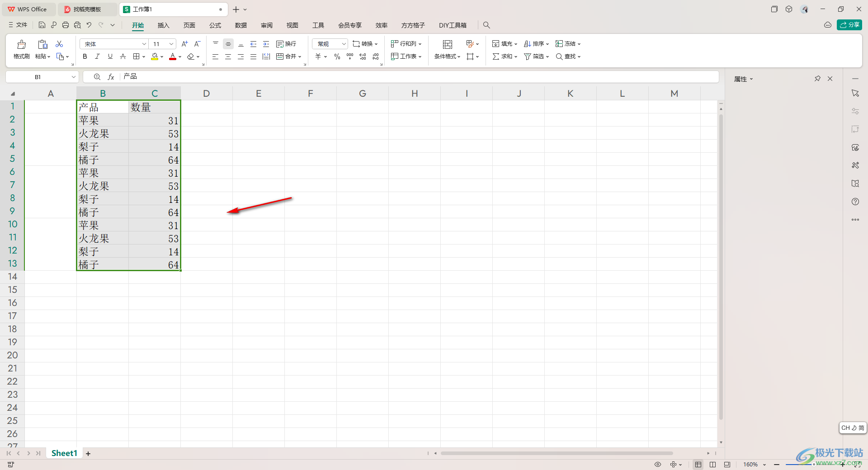Increase font size with the A+ icon
The height and width of the screenshot is (470, 868).
tap(184, 44)
